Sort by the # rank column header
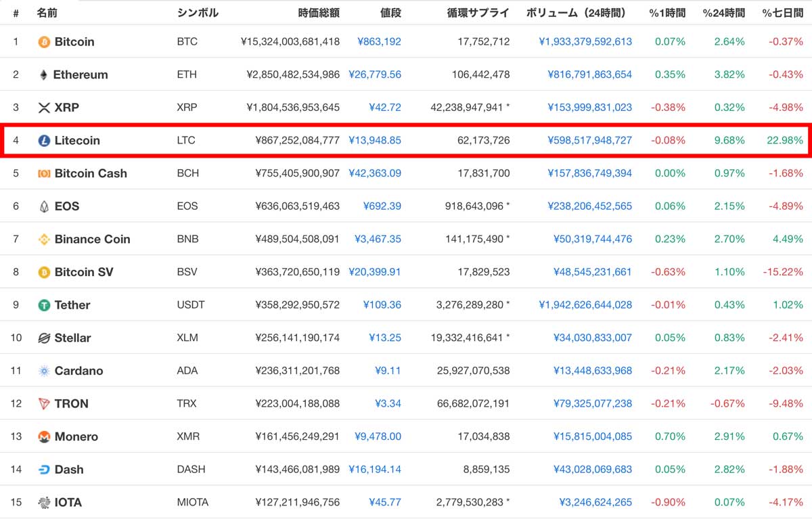Viewport: 812px width, 519px height. tap(16, 12)
